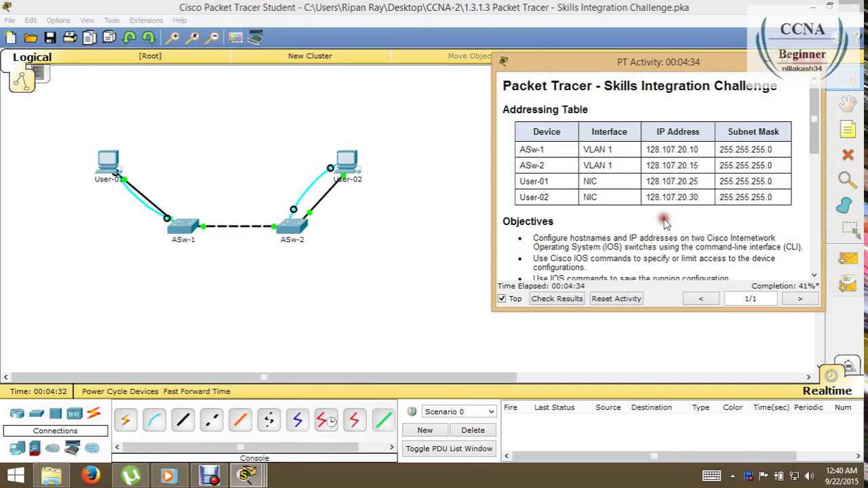868x488 pixels.
Task: Select the Draw Polygon shape tool
Action: (x=845, y=205)
